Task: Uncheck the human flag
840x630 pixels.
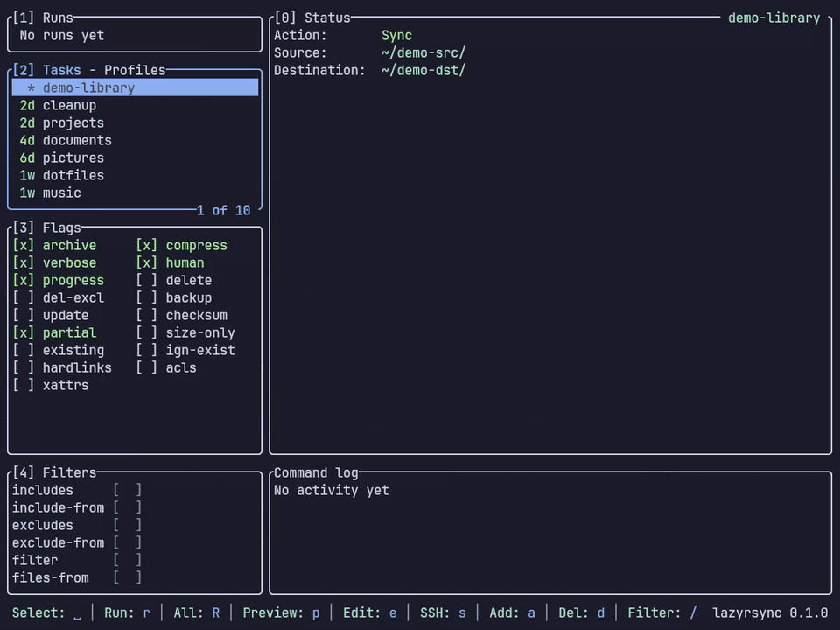Action: coord(147,263)
